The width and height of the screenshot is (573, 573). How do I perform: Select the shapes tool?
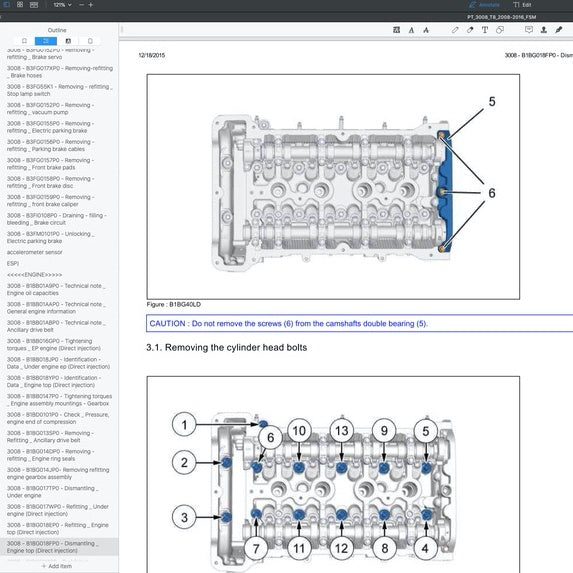pyautogui.click(x=500, y=30)
